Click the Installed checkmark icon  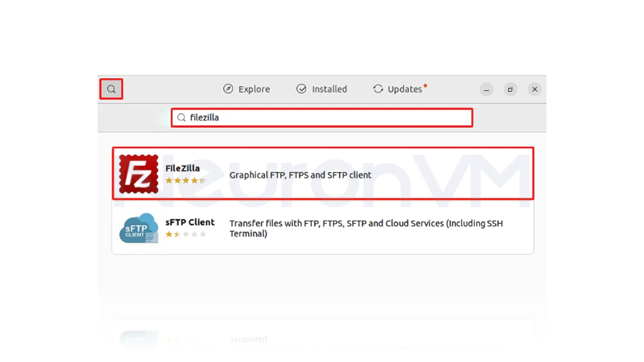[x=301, y=89]
